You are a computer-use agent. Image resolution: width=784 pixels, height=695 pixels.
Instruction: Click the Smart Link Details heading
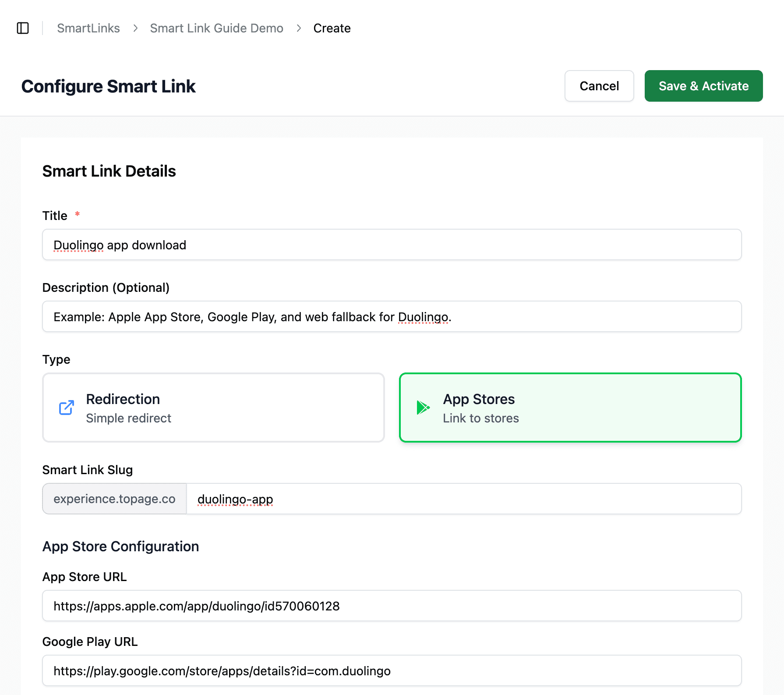(109, 171)
